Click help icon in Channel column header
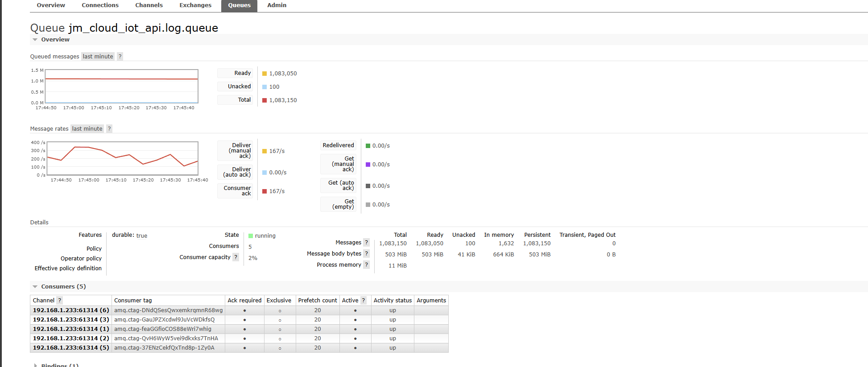Image resolution: width=868 pixels, height=367 pixels. click(x=60, y=301)
